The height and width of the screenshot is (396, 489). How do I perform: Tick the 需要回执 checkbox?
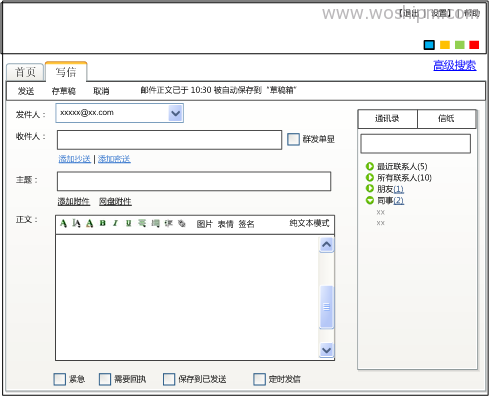105,379
